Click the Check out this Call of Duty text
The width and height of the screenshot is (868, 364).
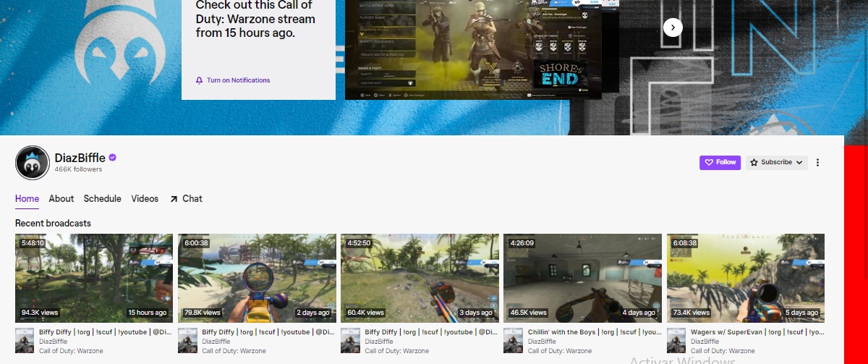tap(254, 19)
